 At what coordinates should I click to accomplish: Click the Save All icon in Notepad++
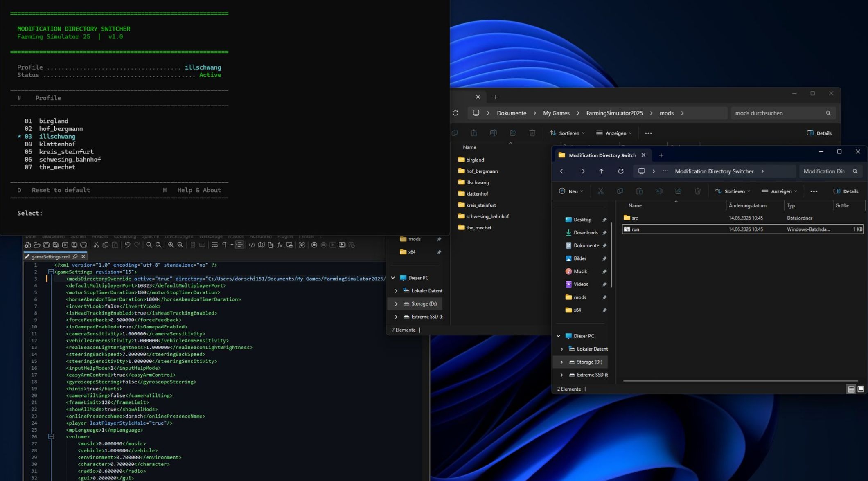point(56,245)
